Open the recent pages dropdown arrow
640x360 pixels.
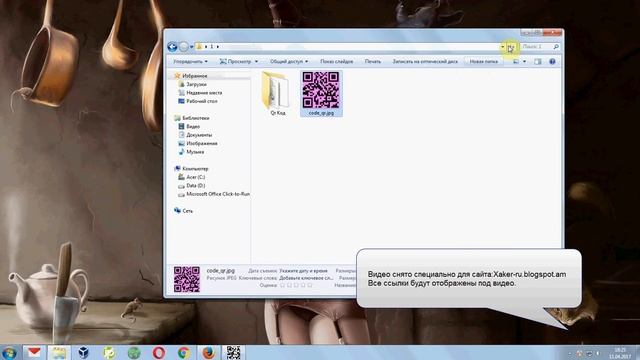[191, 47]
